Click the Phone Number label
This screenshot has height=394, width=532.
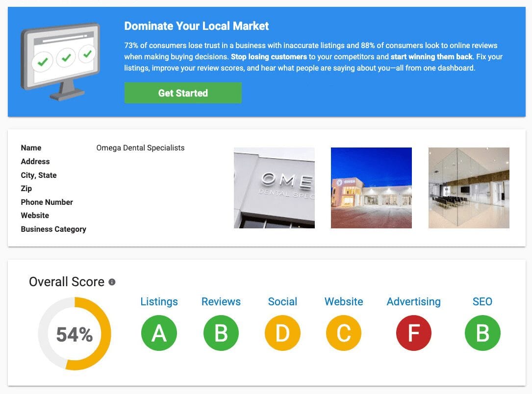(47, 202)
